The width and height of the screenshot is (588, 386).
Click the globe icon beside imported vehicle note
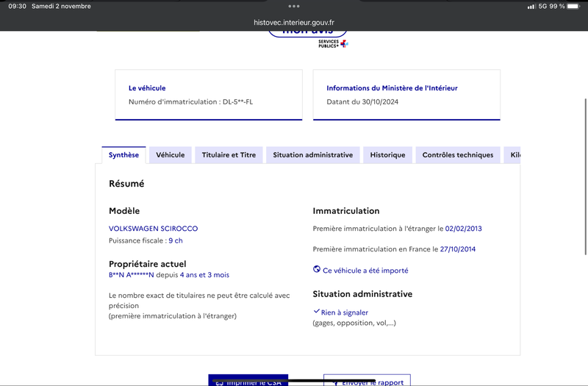pos(317,269)
